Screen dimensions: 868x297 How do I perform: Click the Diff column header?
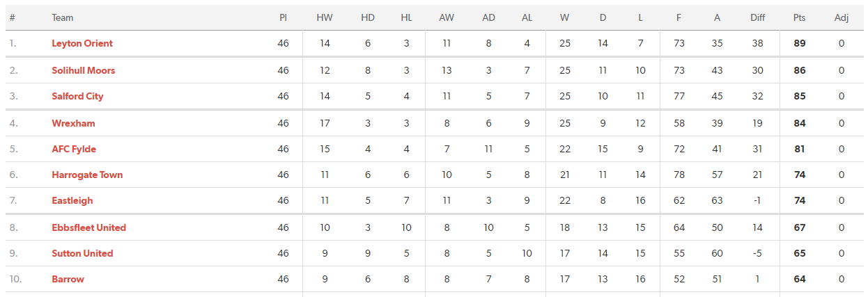[x=758, y=17]
